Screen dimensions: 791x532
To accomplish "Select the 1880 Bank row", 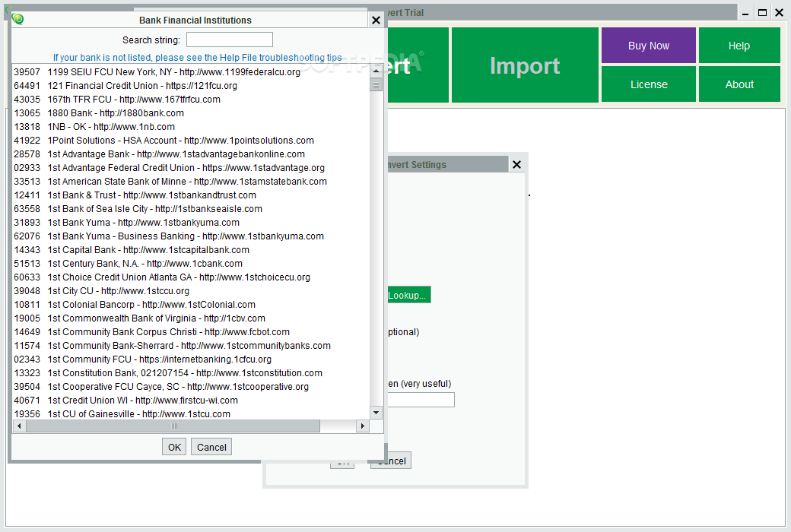I will point(191,113).
